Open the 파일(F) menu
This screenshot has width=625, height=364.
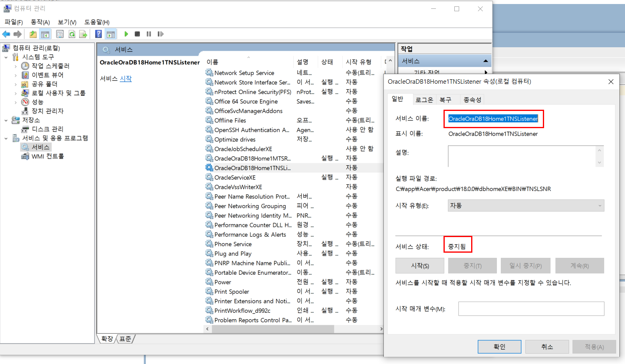[14, 22]
